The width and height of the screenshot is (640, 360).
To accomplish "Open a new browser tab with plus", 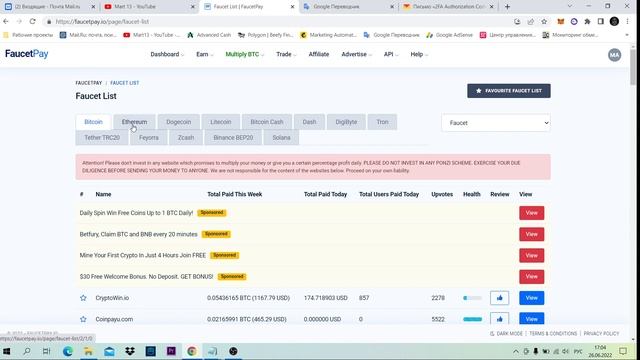I will tap(507, 7).
